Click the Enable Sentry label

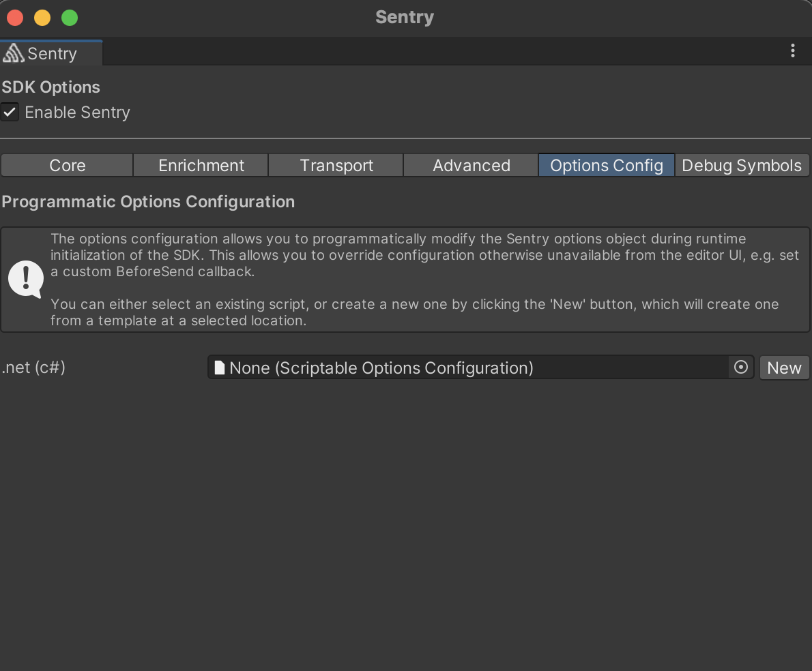point(77,113)
